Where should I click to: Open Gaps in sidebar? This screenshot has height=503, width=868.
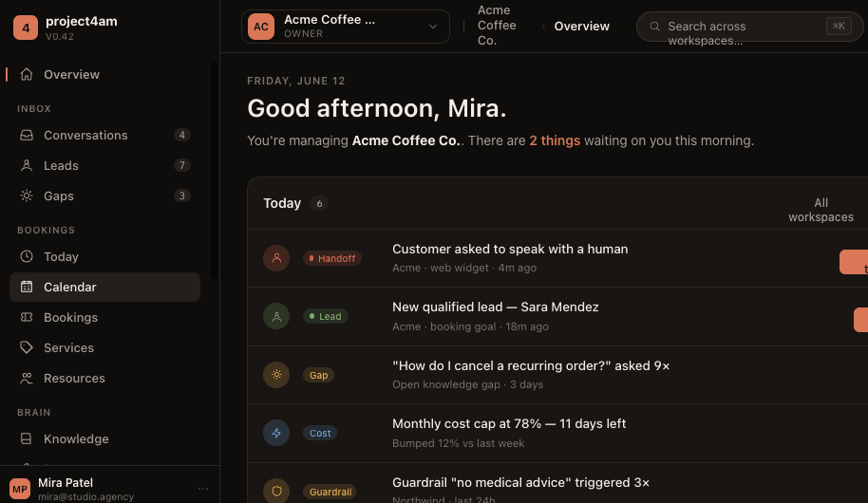tap(104, 196)
